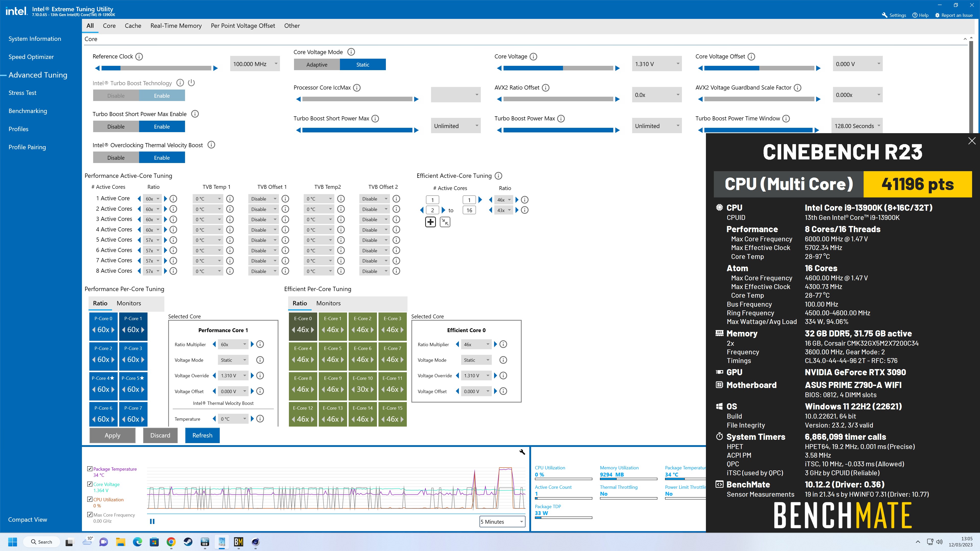Open ratio dropdown for 8 Active Cores
980x551 pixels.
tap(152, 271)
